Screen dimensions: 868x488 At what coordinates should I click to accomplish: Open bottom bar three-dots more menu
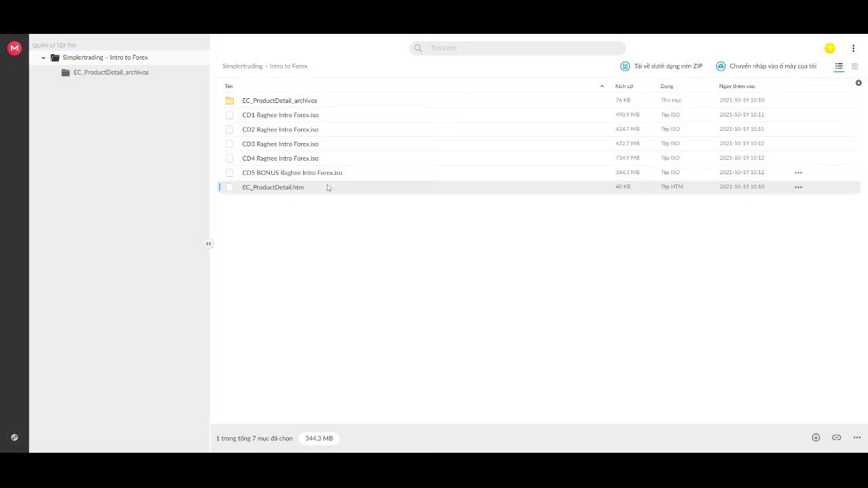[857, 438]
